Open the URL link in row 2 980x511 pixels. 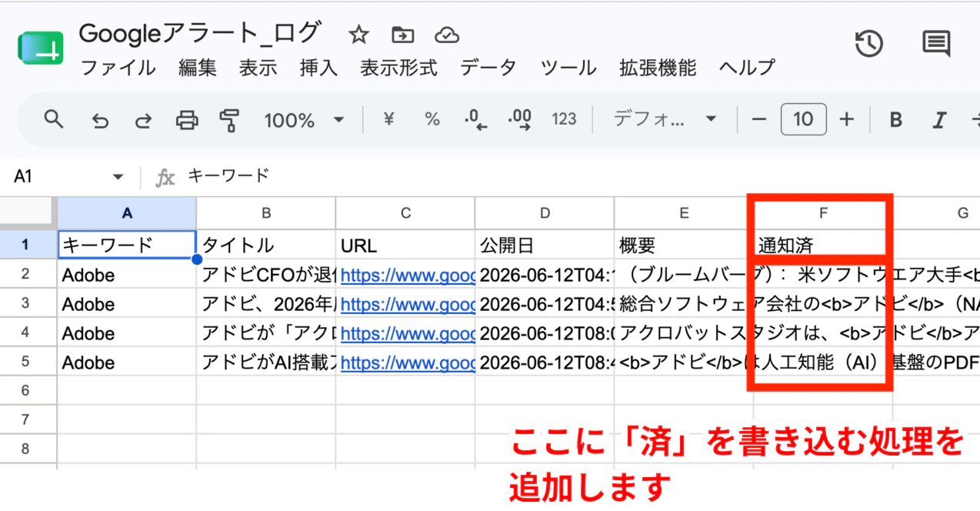pyautogui.click(x=408, y=275)
